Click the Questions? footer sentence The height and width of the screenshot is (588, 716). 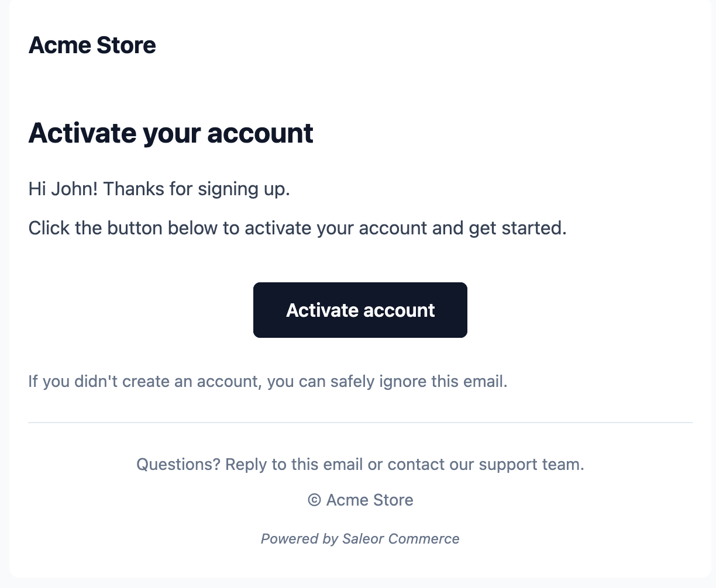click(360, 465)
